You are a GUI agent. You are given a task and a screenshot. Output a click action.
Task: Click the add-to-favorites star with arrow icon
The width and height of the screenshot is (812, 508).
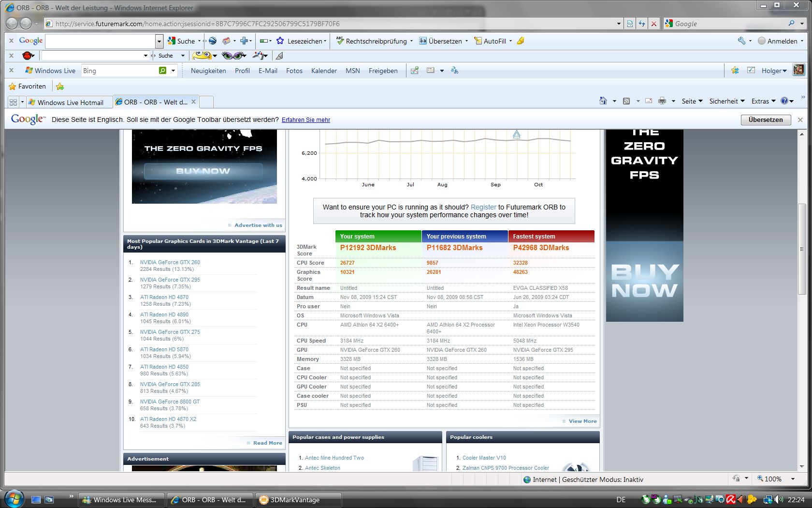pos(60,87)
